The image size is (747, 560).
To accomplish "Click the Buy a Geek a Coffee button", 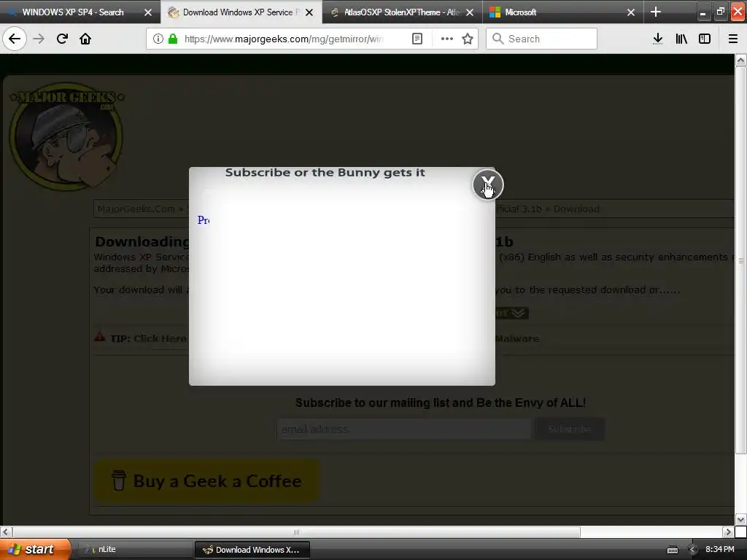I will [206, 481].
